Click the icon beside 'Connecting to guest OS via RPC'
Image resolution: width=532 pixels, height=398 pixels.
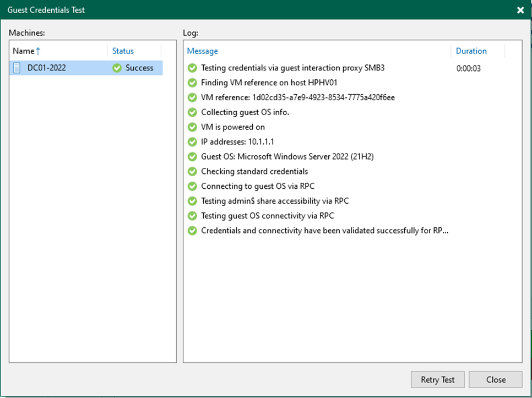click(x=192, y=186)
